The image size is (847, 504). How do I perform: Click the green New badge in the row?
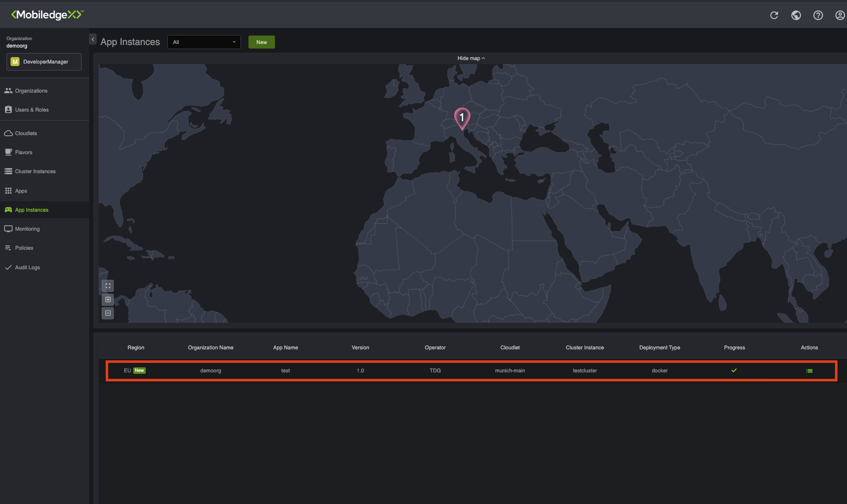point(139,370)
